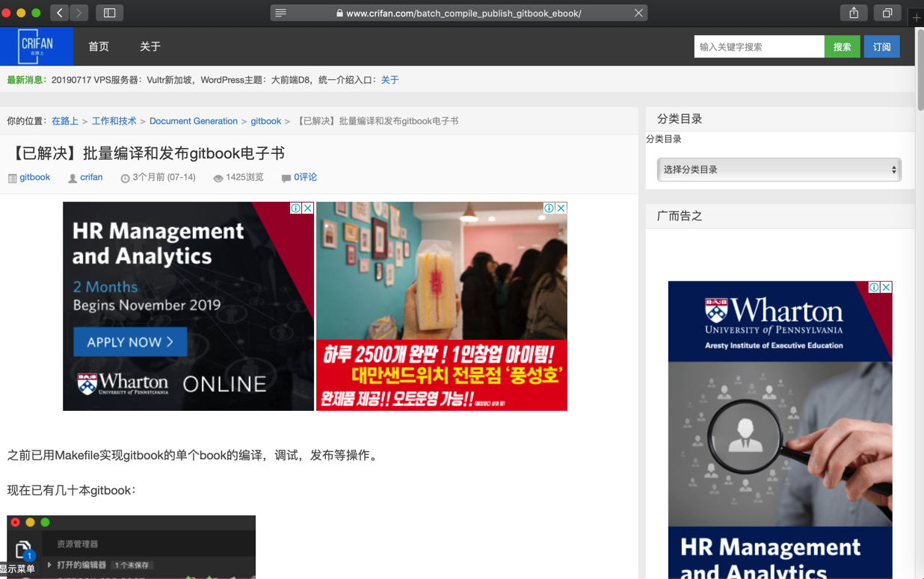Screen dimensions: 924x579
Task: Go forward using Safari forward arrow
Action: coord(79,13)
